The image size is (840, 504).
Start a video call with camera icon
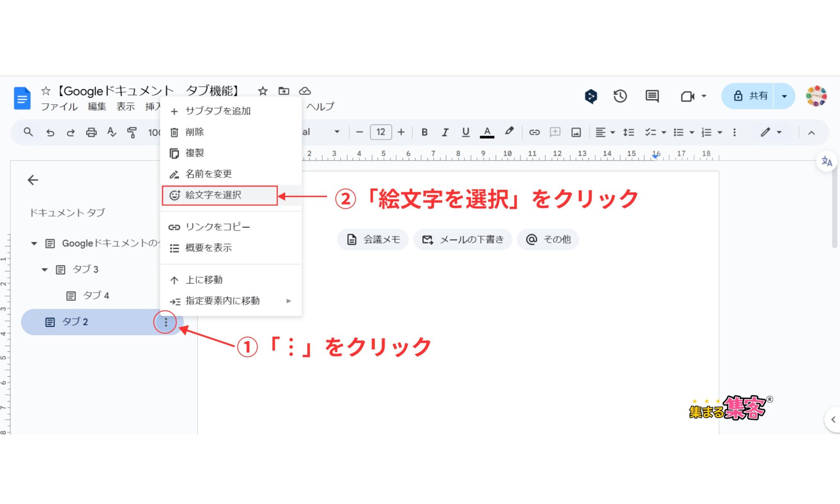tap(687, 96)
